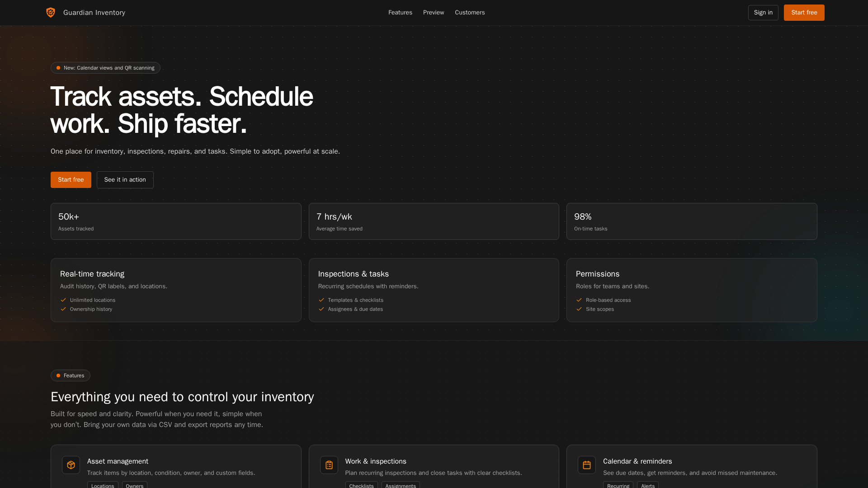Open the Features nav menu item
The height and width of the screenshot is (488, 868).
[400, 13]
